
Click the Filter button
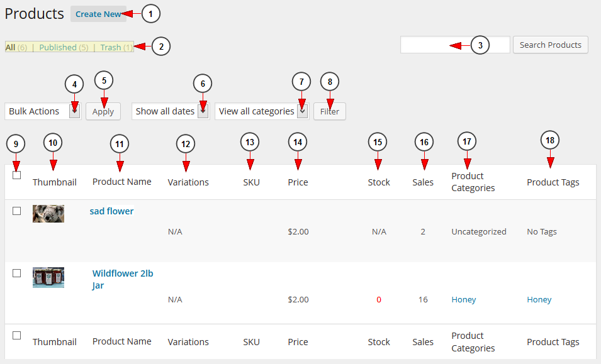pos(330,111)
